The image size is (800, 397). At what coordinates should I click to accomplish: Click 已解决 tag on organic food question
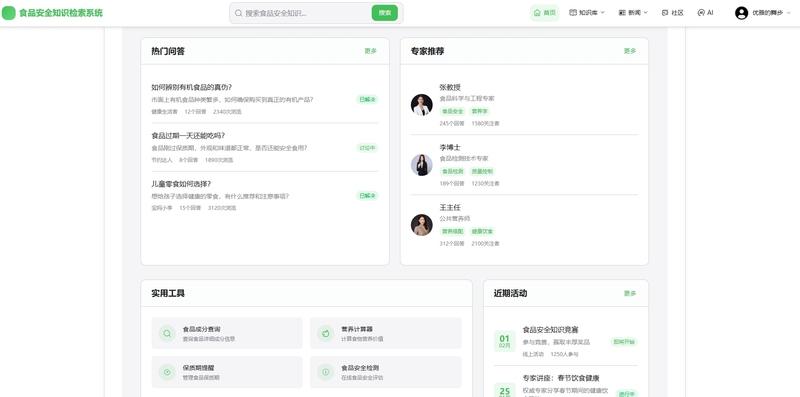367,100
